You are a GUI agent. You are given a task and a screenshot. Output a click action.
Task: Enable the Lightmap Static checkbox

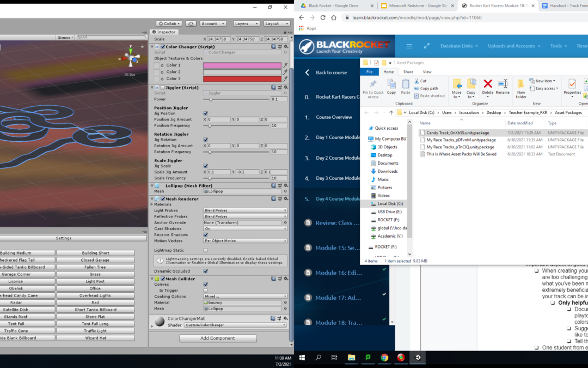[x=205, y=250]
